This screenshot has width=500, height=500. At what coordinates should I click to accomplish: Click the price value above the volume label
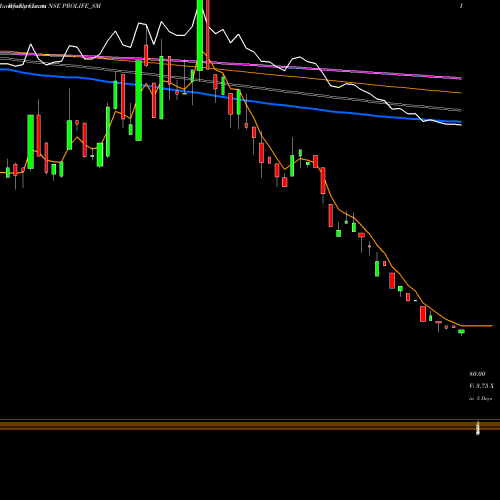coord(477,374)
